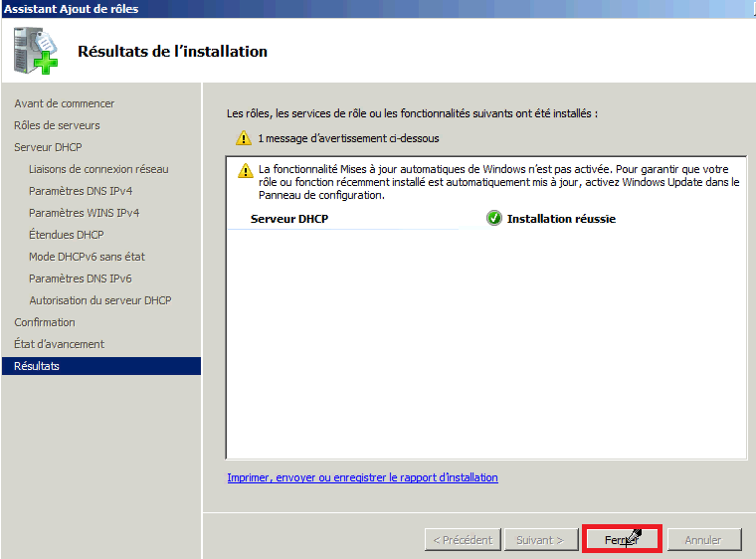Click the Précédent button

[x=463, y=540]
